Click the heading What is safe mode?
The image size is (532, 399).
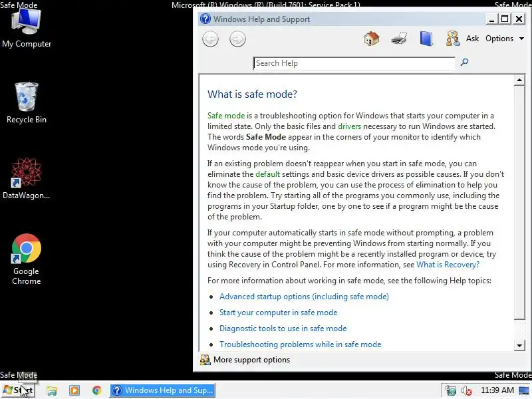click(x=252, y=94)
